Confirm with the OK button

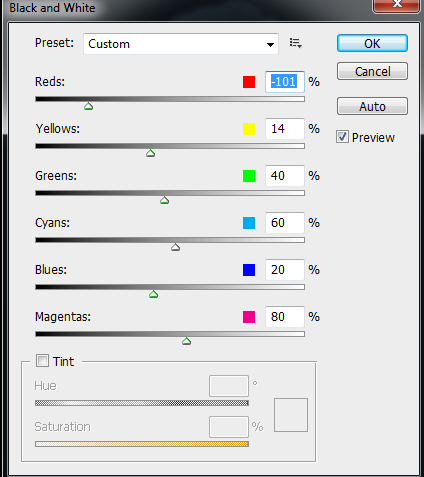(x=372, y=43)
